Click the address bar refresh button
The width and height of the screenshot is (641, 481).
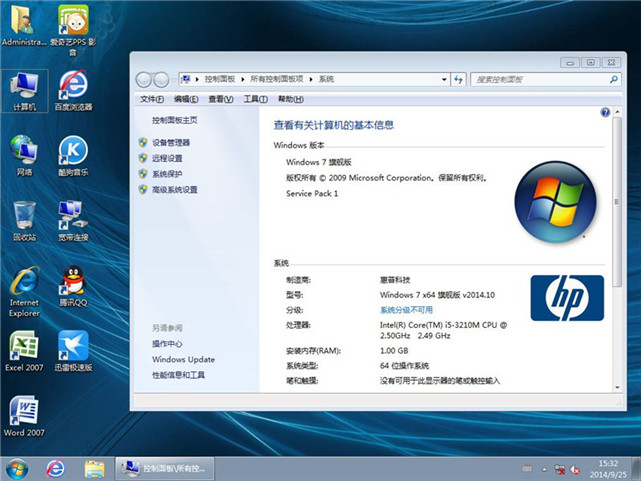coord(459,79)
